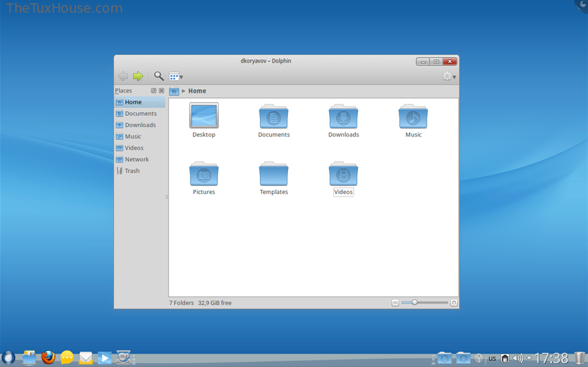Open Trash in the Places sidebar
Screen dimensions: 588x367
(x=132, y=171)
